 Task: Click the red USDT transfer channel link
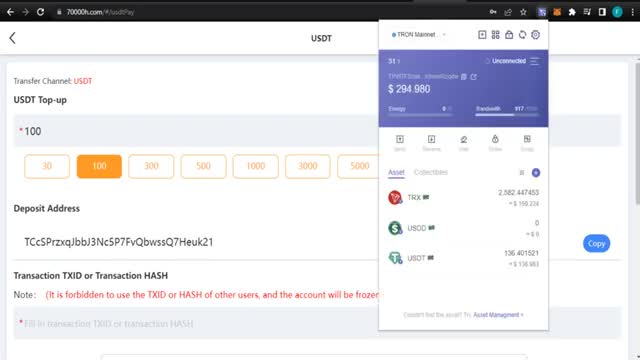coord(83,81)
